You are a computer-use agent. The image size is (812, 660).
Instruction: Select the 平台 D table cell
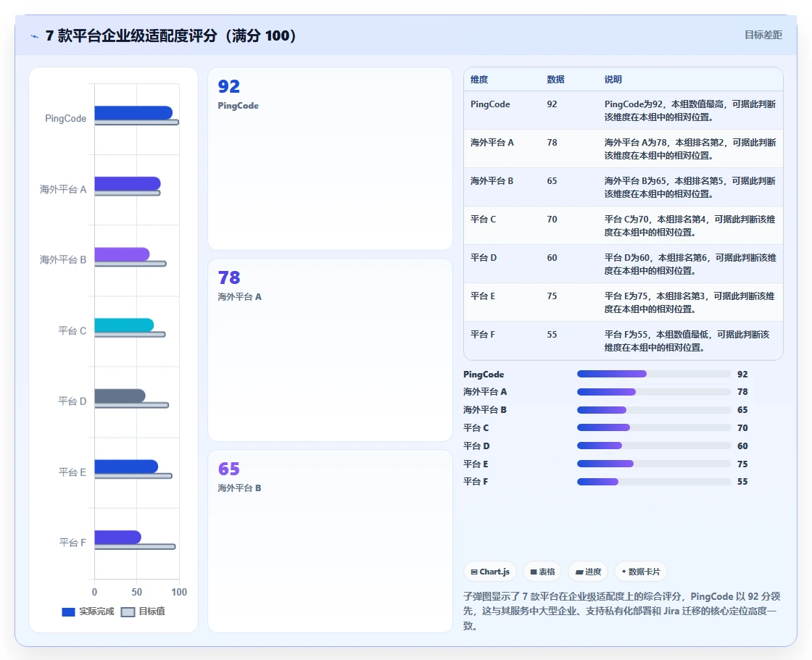click(483, 257)
